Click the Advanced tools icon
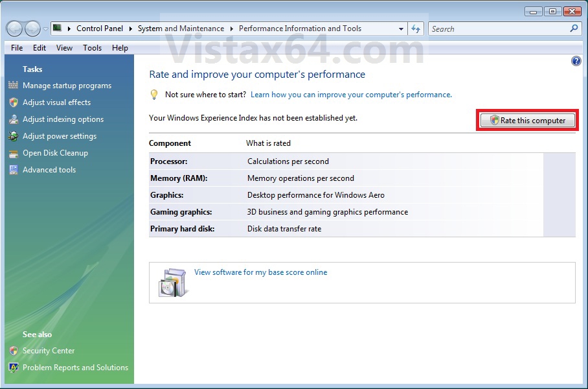 [14, 170]
